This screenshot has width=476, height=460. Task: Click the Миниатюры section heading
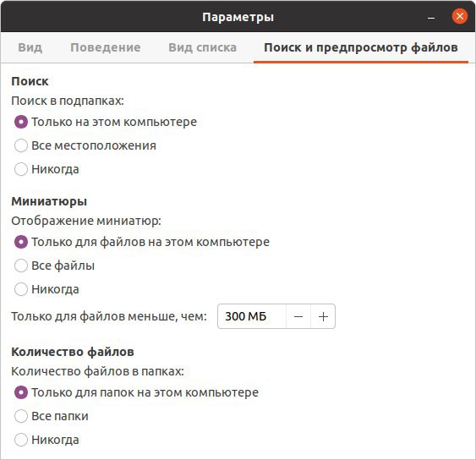pos(49,201)
